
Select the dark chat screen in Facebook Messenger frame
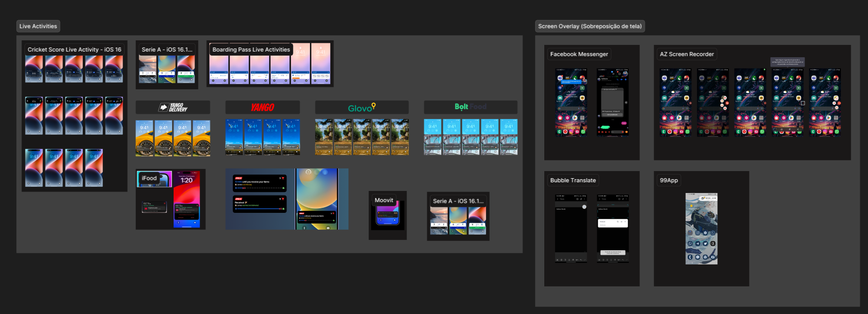point(613,102)
